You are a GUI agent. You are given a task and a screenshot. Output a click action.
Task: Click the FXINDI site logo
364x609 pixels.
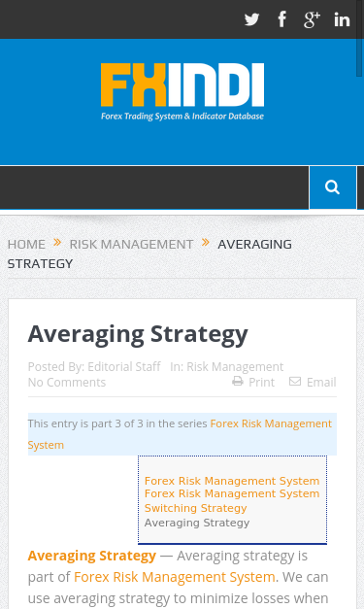(182, 91)
